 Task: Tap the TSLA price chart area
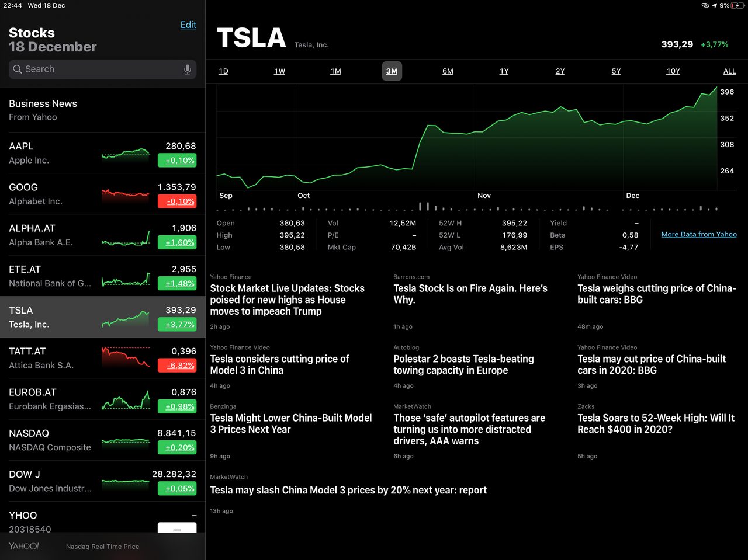(x=467, y=137)
